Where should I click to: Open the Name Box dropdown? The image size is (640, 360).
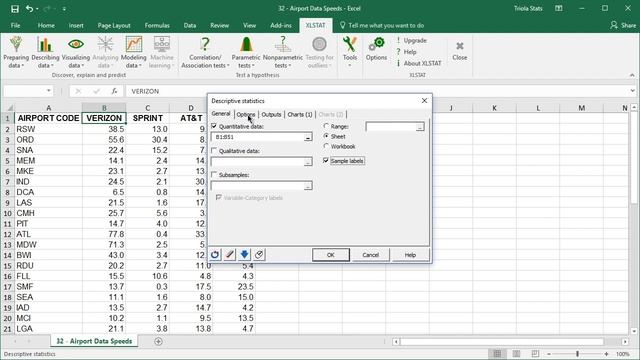(49, 91)
